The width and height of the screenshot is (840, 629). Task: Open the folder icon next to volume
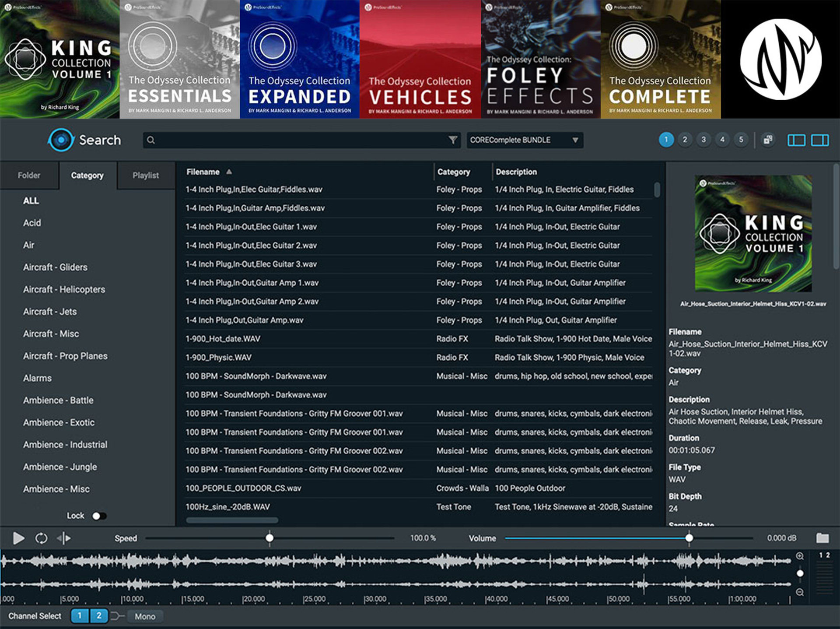click(x=822, y=538)
